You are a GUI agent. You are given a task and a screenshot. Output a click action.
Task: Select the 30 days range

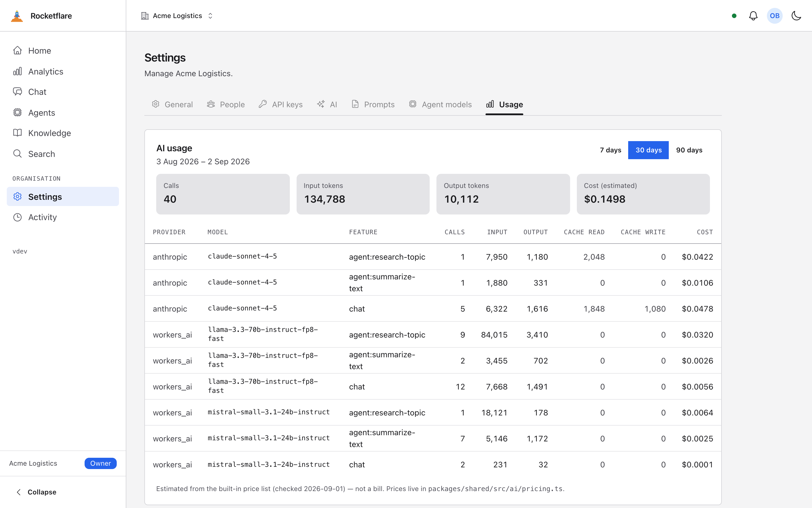pyautogui.click(x=648, y=150)
